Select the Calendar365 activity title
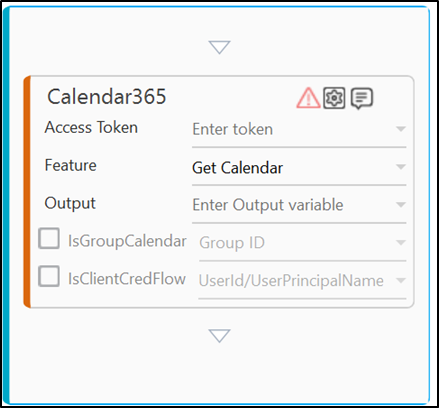Screen dimensions: 439x408 pyautogui.click(x=107, y=97)
